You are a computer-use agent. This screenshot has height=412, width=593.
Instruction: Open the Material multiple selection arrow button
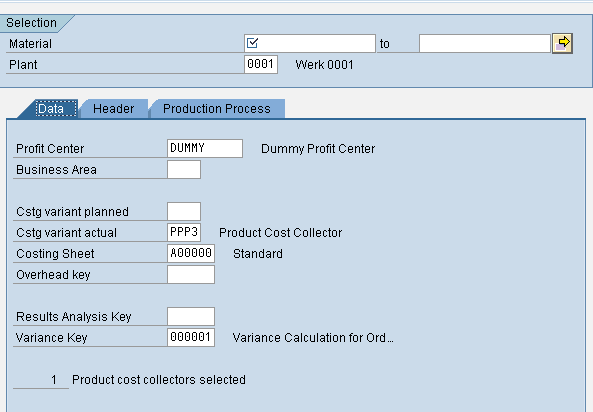coord(562,43)
